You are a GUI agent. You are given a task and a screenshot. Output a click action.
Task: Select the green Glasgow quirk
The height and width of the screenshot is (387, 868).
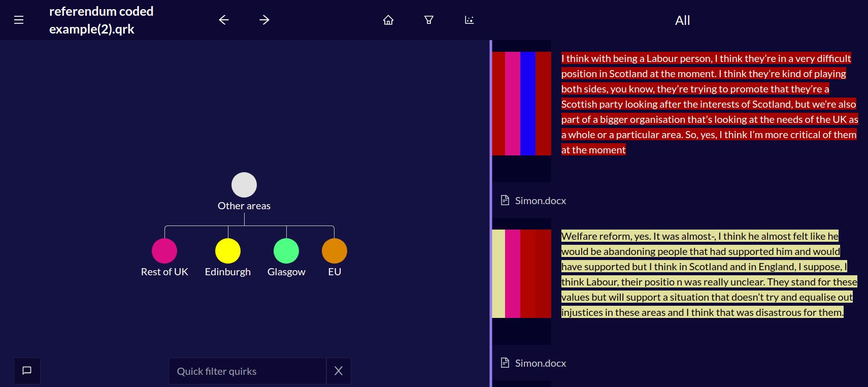(x=286, y=251)
